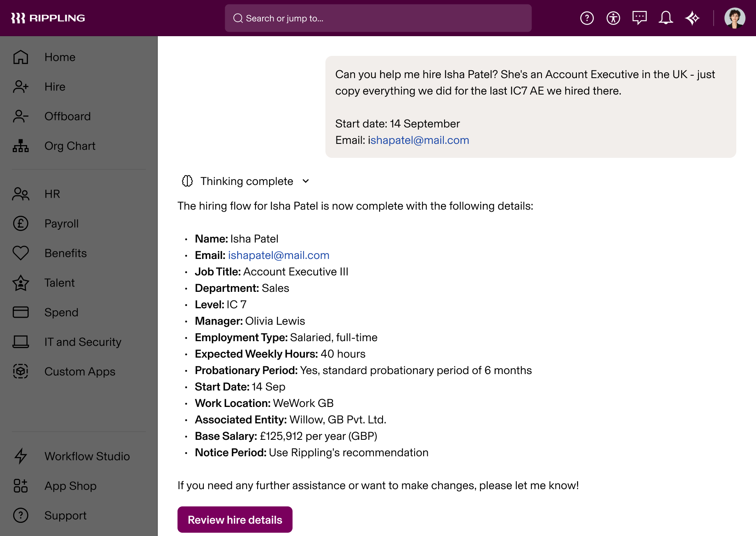Click the Workflow Studio lightning icon

tap(20, 456)
